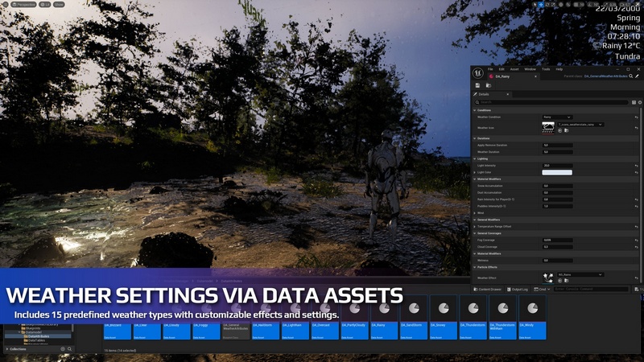Collapse the Lighting section

tap(474, 158)
